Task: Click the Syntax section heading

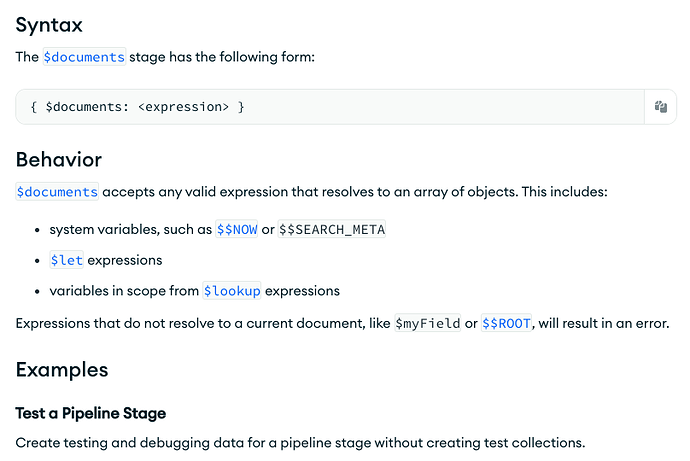Action: pyautogui.click(x=49, y=25)
